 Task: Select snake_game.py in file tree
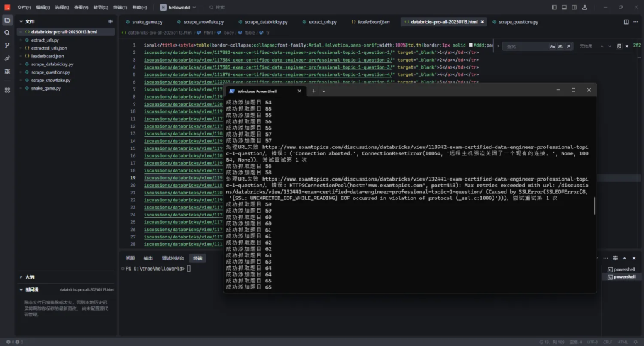coord(46,88)
